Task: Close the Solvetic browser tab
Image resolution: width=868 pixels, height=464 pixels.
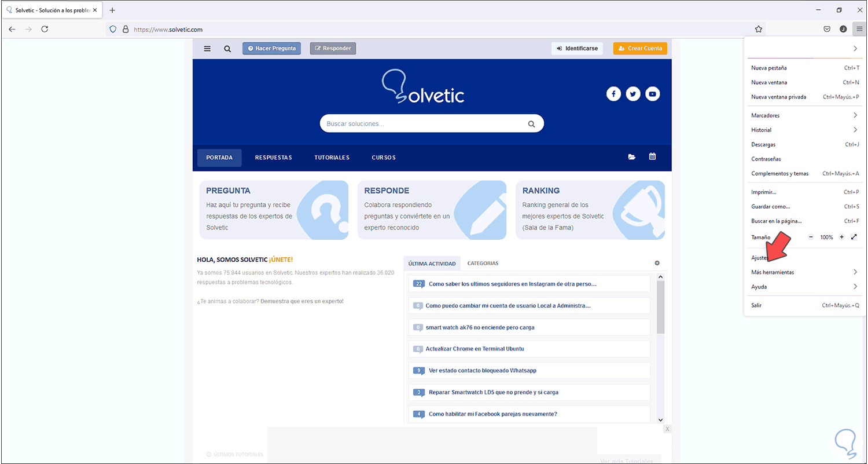Action: click(95, 10)
